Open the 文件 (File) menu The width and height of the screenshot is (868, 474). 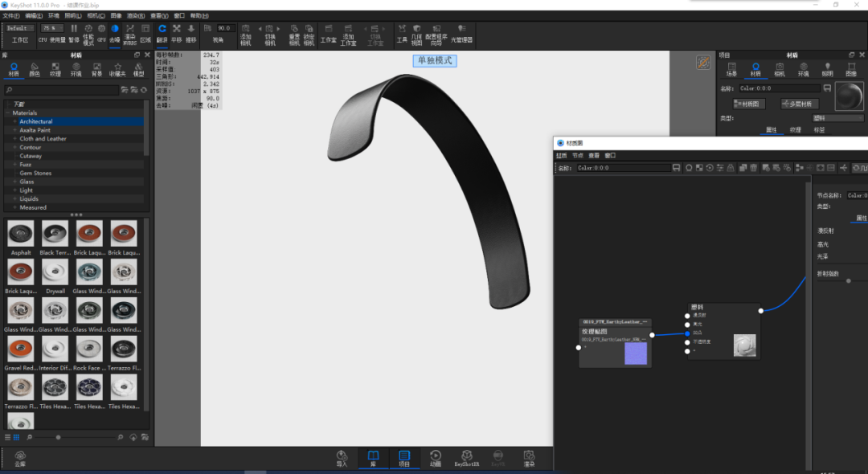pos(11,16)
